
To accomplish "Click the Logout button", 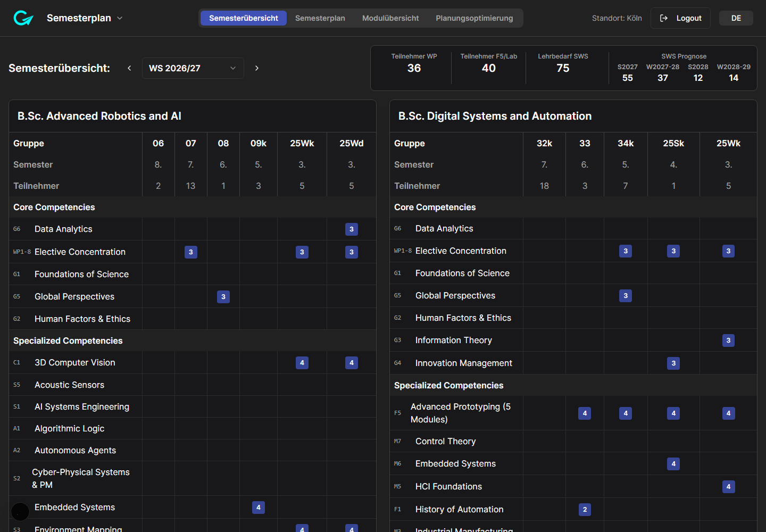I will point(680,18).
